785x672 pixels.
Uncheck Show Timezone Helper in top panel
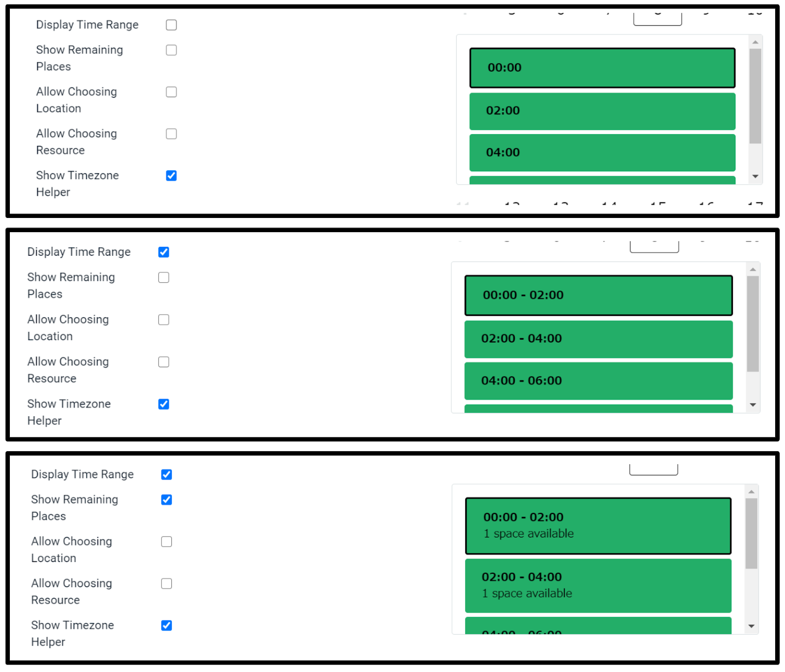[171, 176]
